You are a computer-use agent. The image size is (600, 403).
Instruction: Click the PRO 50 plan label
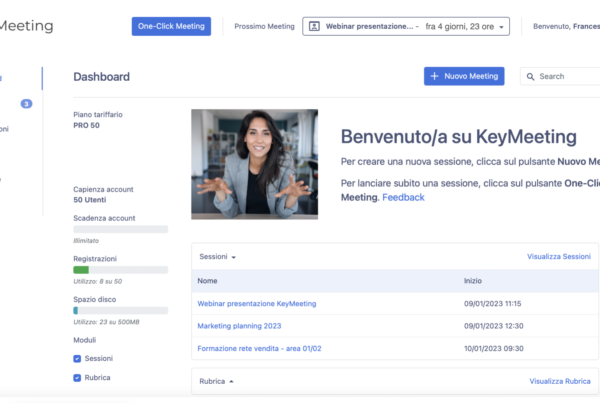(x=86, y=126)
